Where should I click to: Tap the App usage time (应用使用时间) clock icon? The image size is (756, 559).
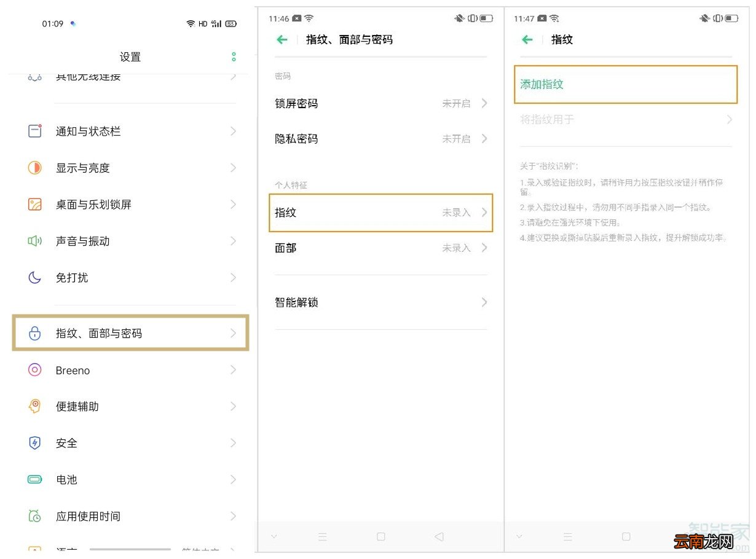click(35, 516)
